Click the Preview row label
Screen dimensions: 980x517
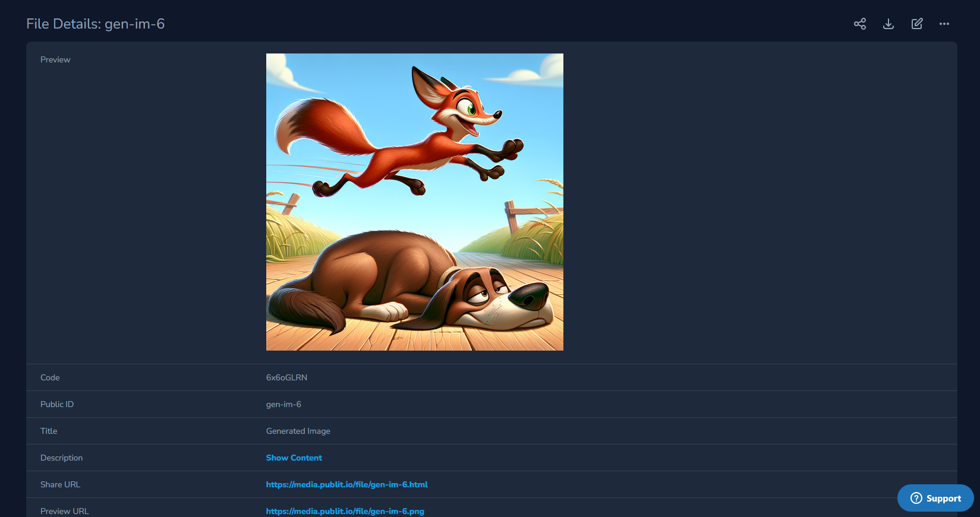pos(55,59)
